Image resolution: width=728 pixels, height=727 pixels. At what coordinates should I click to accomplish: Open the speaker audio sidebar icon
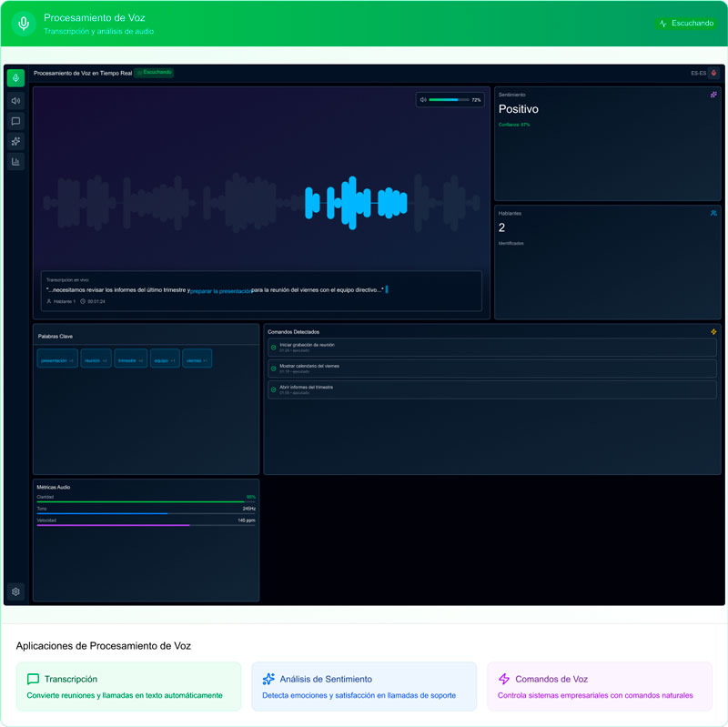pyautogui.click(x=15, y=100)
